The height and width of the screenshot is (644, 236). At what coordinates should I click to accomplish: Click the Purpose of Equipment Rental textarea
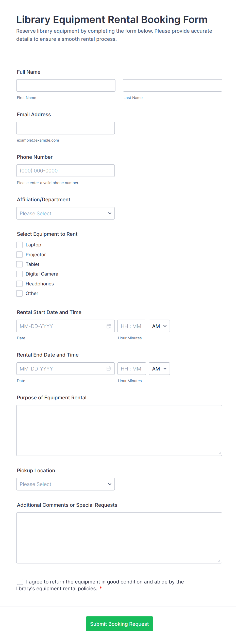(x=119, y=430)
